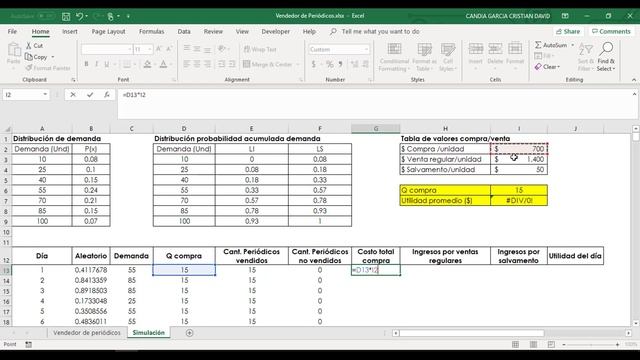Expand the formula bar
This screenshot has width=640, height=360.
(x=634, y=94)
